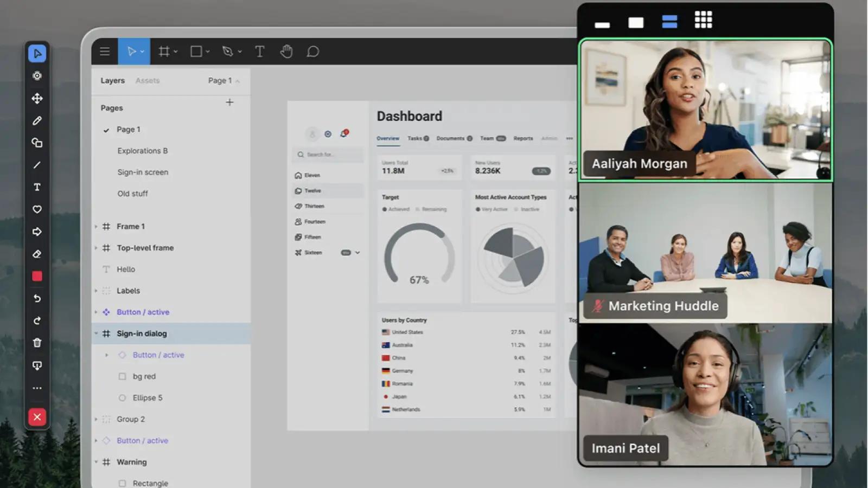Switch to minimized strip video layout

tap(602, 25)
